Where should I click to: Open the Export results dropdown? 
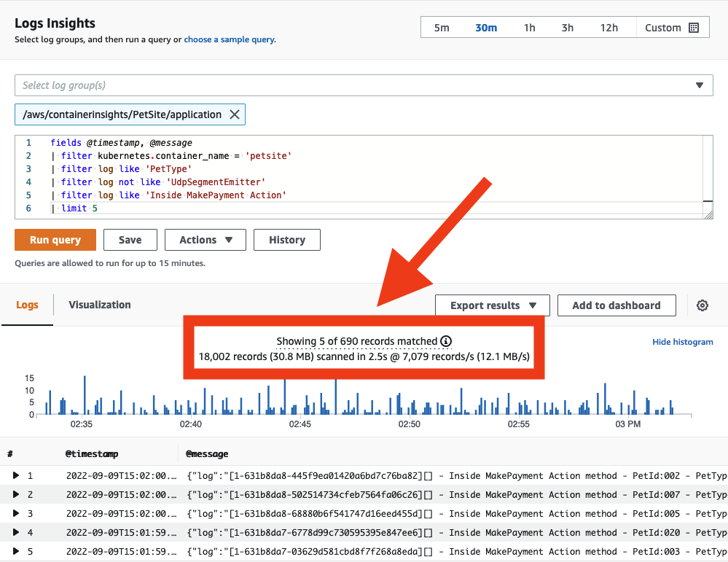492,305
